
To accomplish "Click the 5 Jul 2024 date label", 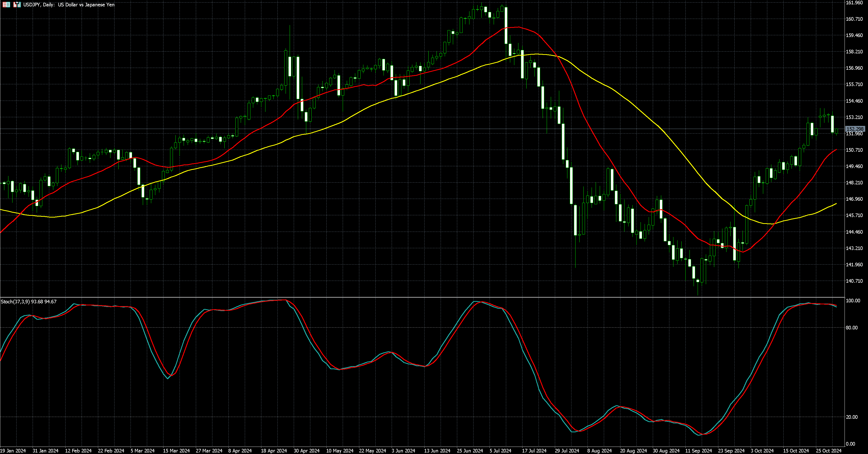I will pos(500,451).
